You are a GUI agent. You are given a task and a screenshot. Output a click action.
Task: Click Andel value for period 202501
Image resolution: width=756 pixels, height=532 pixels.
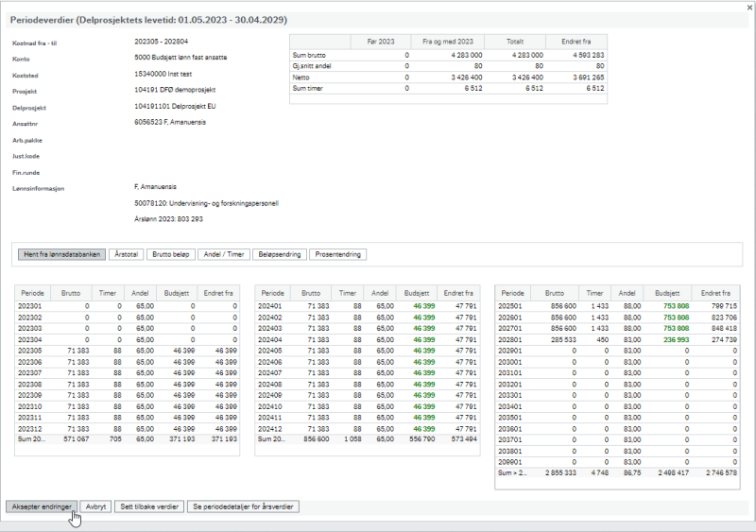click(627, 306)
